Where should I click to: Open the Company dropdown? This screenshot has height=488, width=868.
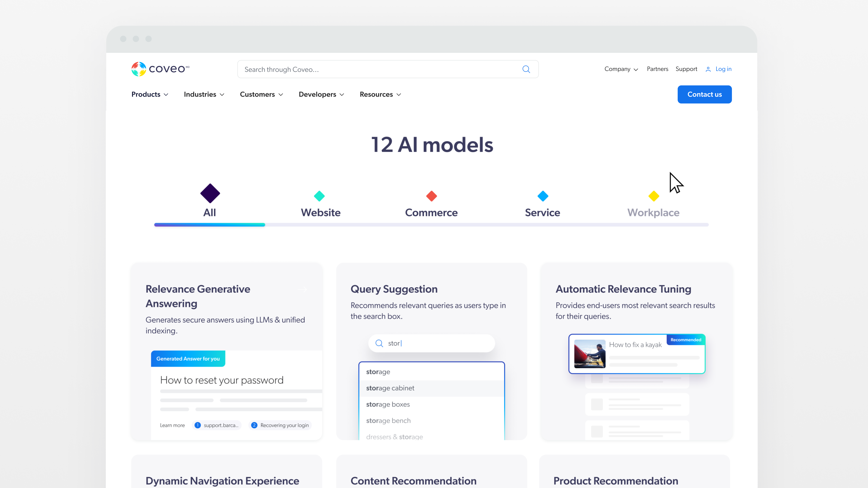point(621,69)
